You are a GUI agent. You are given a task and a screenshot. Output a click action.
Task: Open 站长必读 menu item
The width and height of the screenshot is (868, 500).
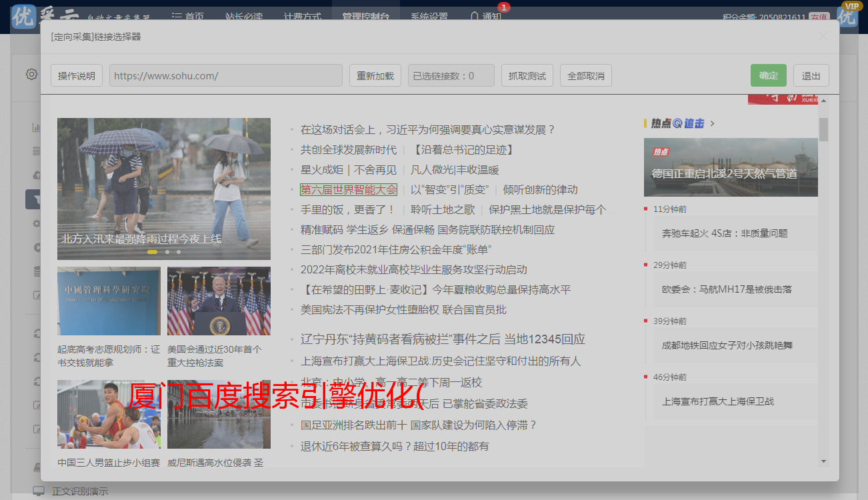tap(243, 17)
